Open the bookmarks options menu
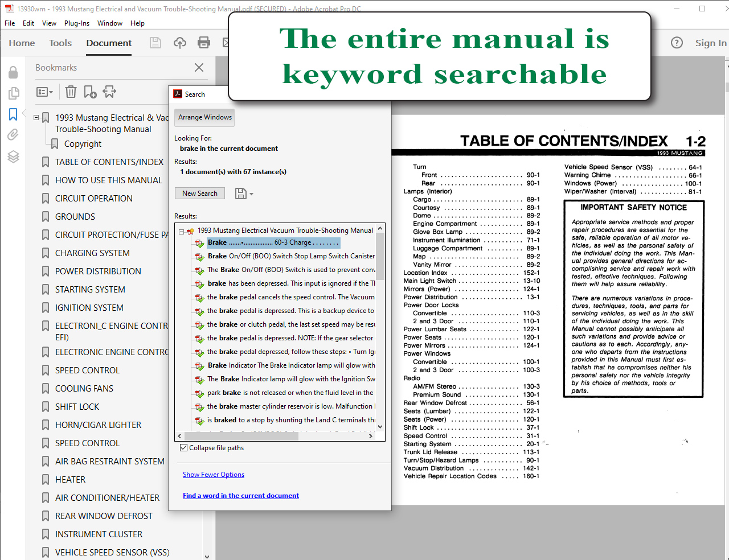Image resolution: width=729 pixels, height=560 pixels. click(44, 92)
